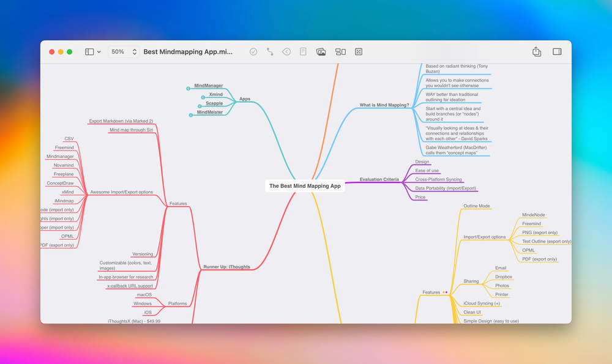Select the MindMeister node under Apps

click(x=211, y=111)
